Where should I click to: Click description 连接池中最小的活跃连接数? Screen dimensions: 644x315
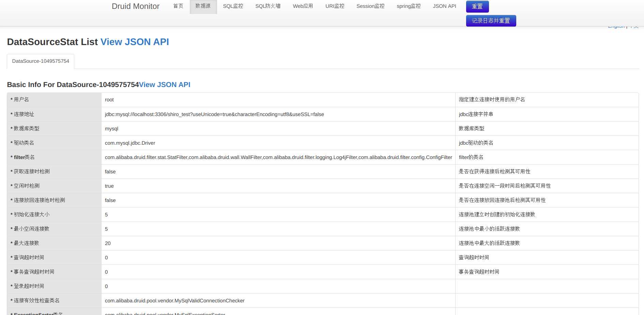pyautogui.click(x=489, y=229)
